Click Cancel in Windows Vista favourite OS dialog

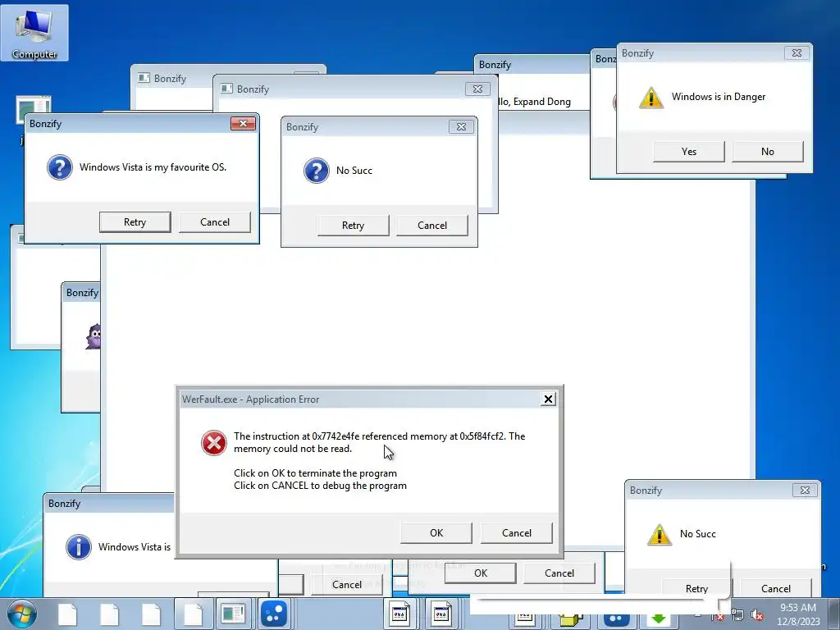pyautogui.click(x=215, y=221)
